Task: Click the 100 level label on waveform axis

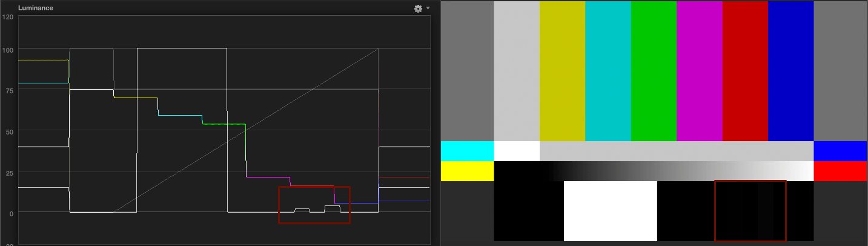Action: coord(8,49)
